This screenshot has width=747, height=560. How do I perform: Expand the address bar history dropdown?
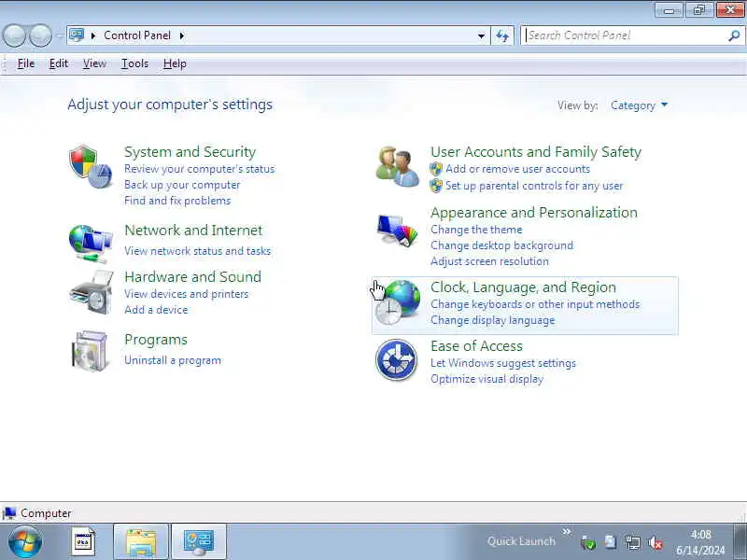tap(481, 36)
